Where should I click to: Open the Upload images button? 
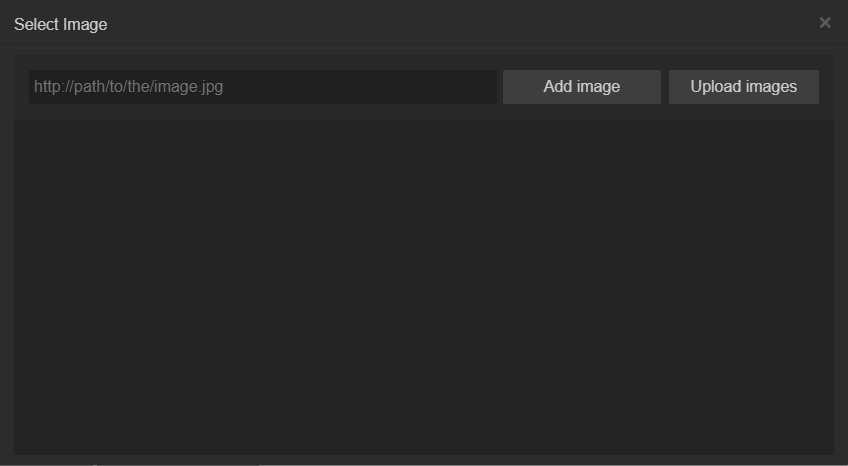[x=743, y=87]
